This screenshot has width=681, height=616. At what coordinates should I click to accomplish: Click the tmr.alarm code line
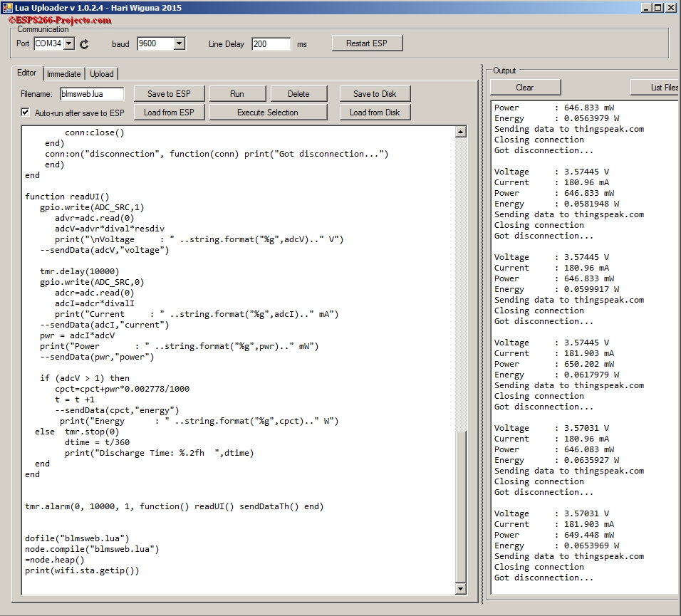pyautogui.click(x=174, y=506)
